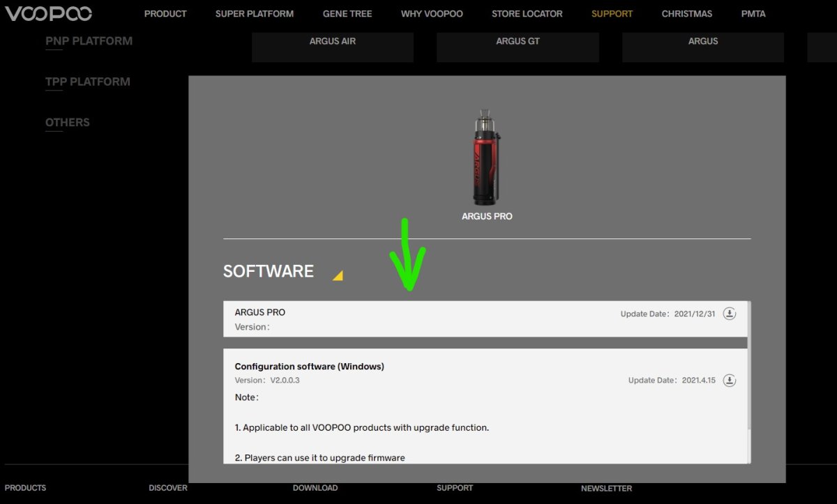Screen dimensions: 837x504
Task: Click the Version V2.0.0.3 text
Action: 267,381
